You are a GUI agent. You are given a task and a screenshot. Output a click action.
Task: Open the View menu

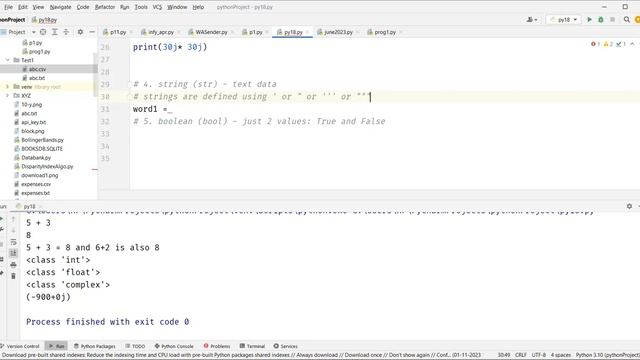pos(38,7)
